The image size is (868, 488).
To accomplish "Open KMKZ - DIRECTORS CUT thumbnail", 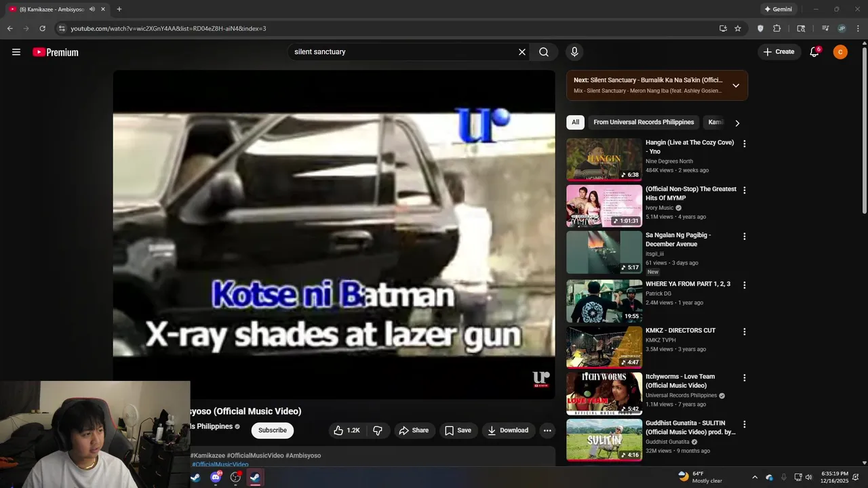I will [604, 348].
